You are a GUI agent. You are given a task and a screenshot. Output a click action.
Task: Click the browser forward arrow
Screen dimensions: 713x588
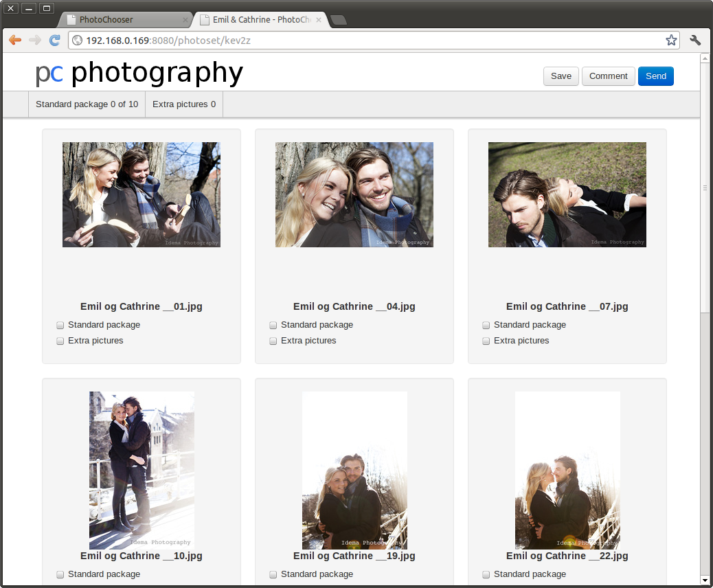[x=35, y=41]
